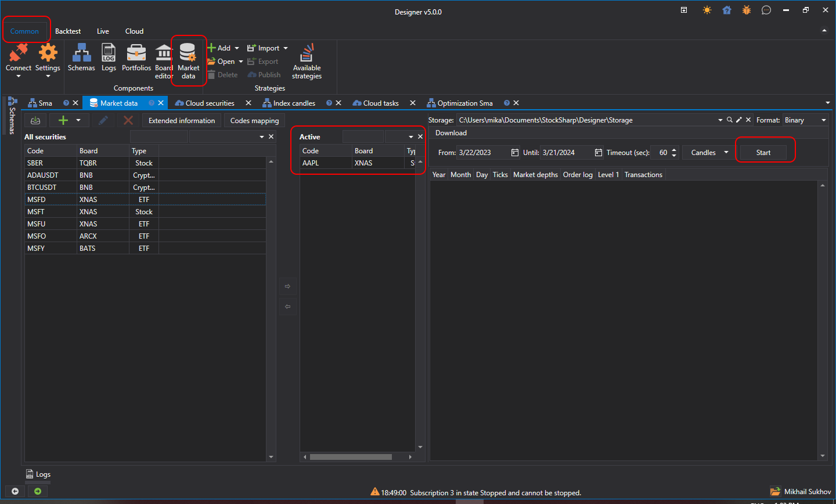Open the Portfolios component
Viewport: 836px width, 504px height.
point(136,58)
